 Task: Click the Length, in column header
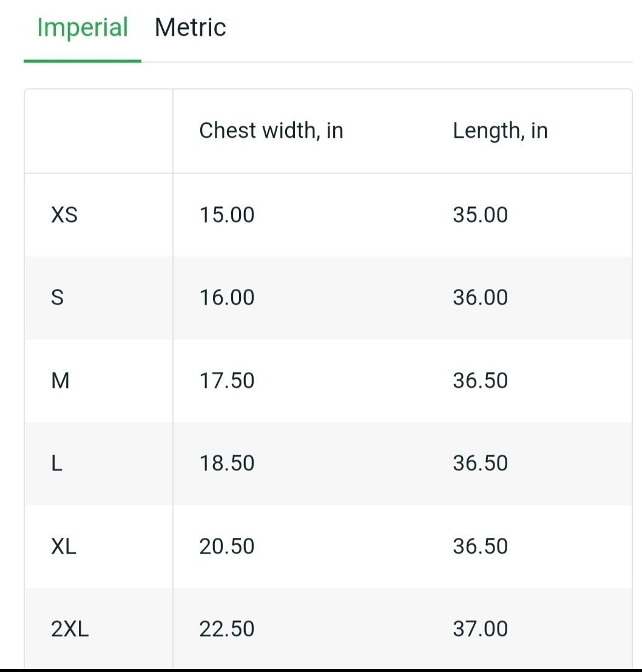500,131
